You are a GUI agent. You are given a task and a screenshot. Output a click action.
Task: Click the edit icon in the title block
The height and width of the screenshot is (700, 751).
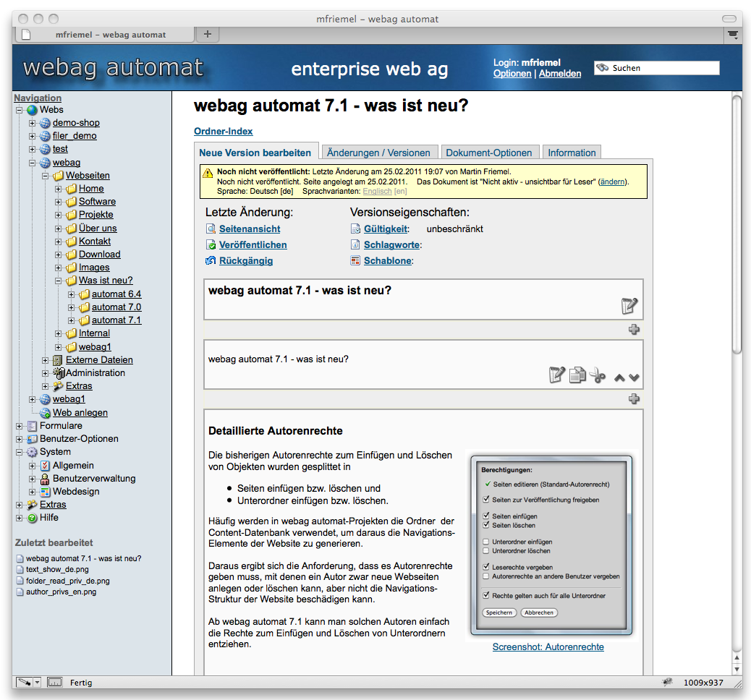629,306
